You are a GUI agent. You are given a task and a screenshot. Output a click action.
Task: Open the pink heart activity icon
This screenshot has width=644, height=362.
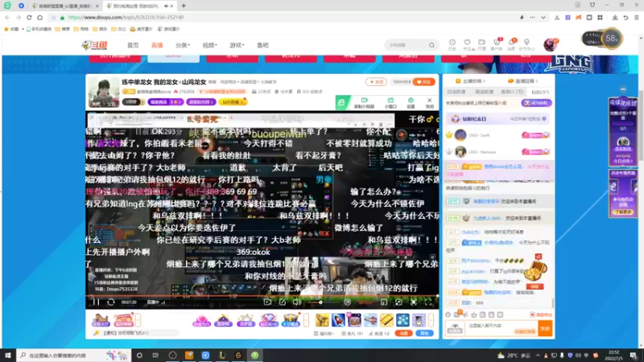[201, 319]
